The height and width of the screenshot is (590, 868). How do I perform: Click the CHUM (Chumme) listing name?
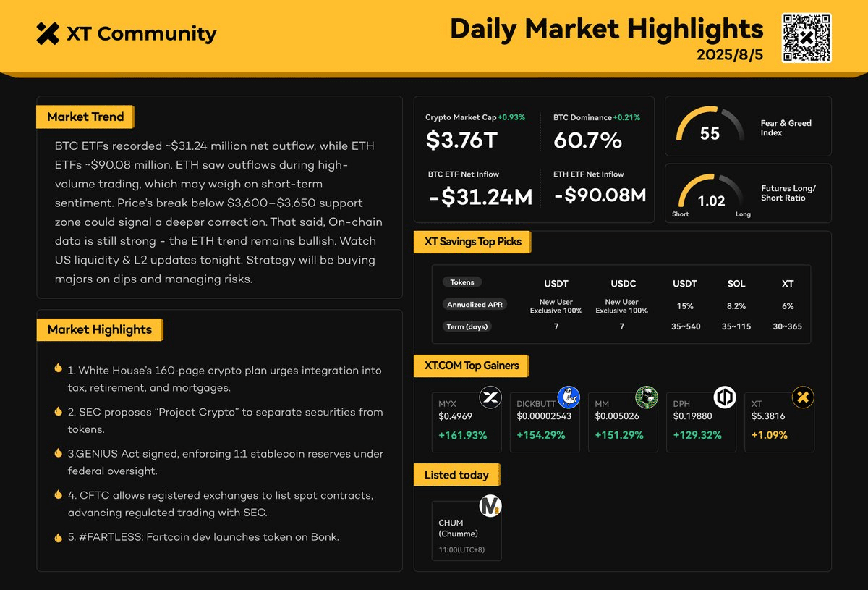click(458, 528)
